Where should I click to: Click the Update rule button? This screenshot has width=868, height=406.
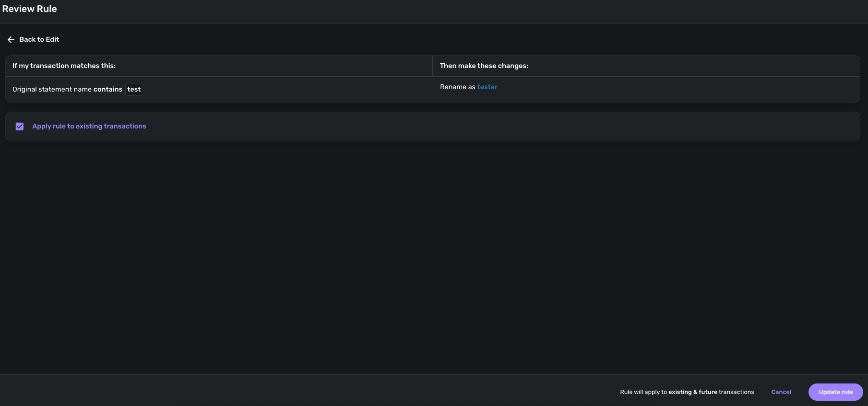(835, 392)
